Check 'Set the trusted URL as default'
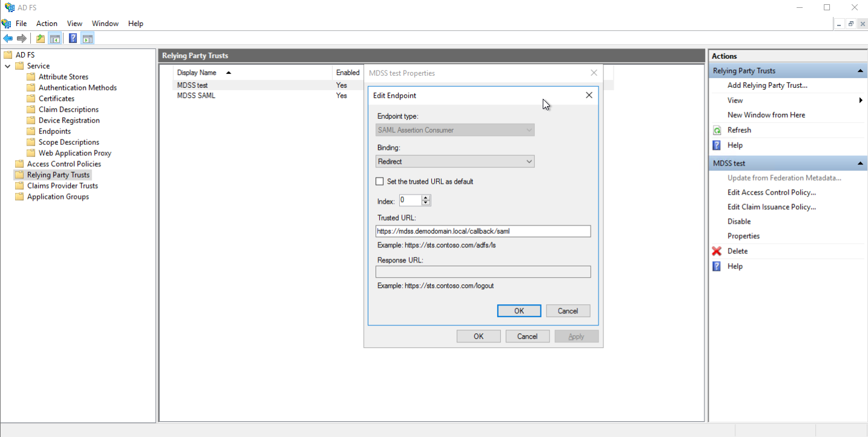The width and height of the screenshot is (868, 437). coord(380,181)
